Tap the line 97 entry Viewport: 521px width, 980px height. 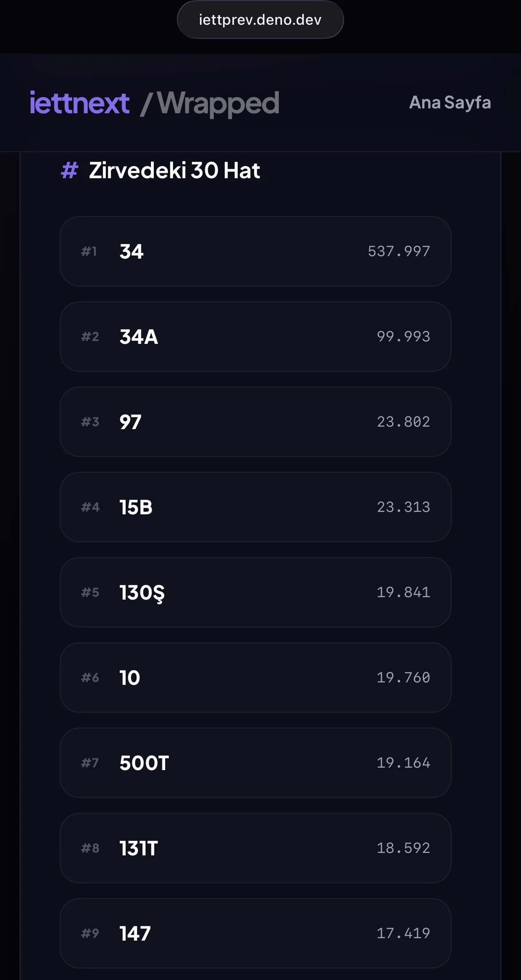256,422
